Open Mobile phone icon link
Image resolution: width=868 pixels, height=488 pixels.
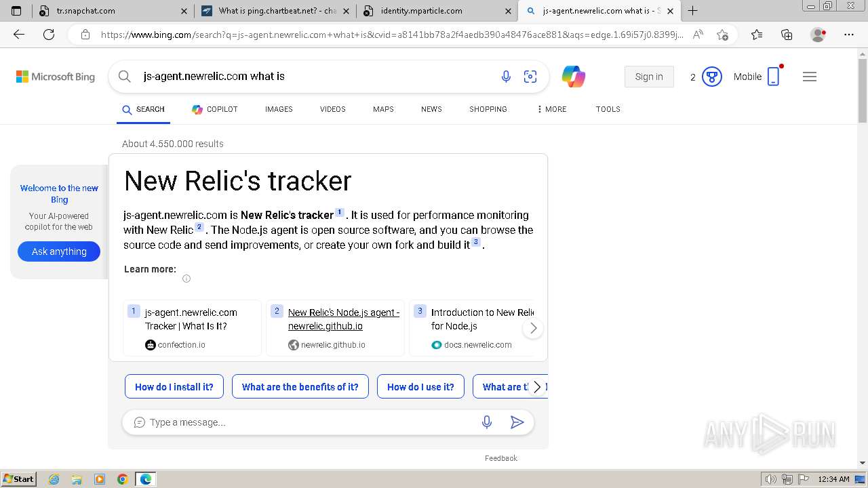(774, 77)
